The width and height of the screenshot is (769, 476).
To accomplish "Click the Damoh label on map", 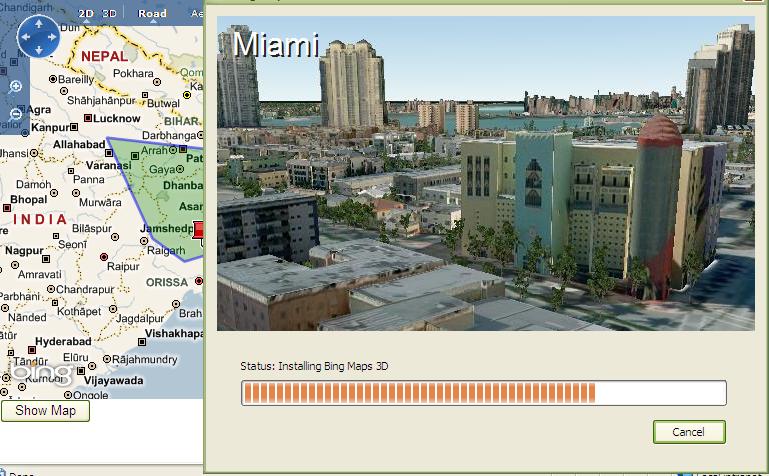I will pos(33,185).
